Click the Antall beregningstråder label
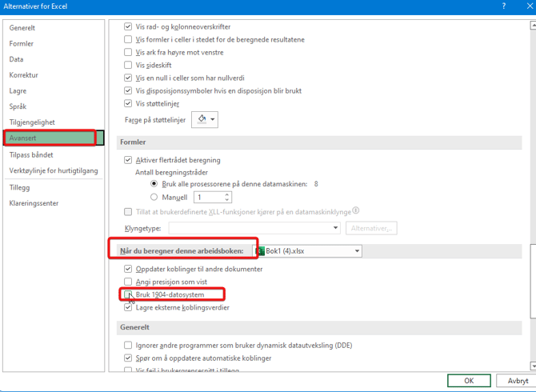The height and width of the screenshot is (392, 536). click(x=171, y=172)
